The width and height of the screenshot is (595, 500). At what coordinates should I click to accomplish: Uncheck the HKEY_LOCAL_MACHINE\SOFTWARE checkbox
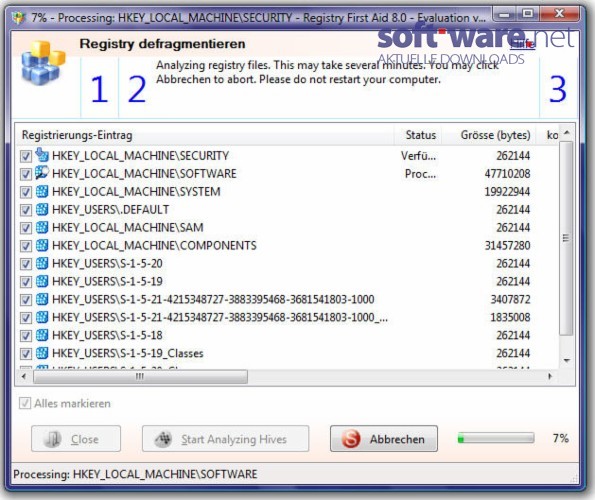[x=26, y=174]
